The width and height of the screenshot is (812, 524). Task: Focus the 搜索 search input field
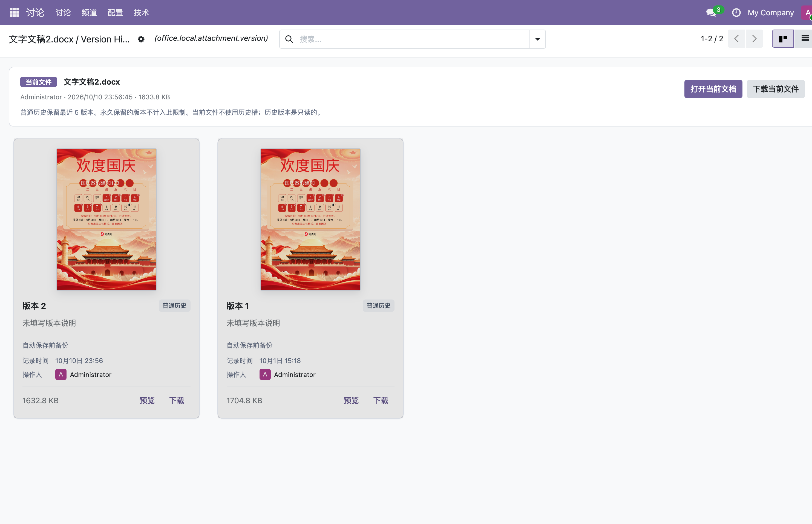pos(413,39)
